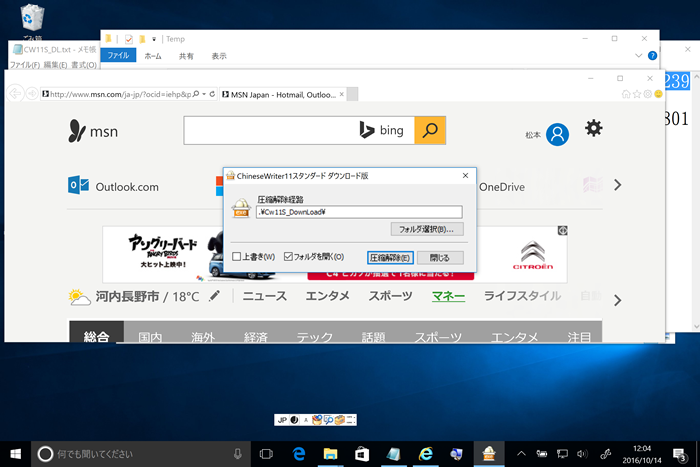The width and height of the screenshot is (700, 467).
Task: Expand the Explorer ribbon chevron
Action: coord(638,55)
